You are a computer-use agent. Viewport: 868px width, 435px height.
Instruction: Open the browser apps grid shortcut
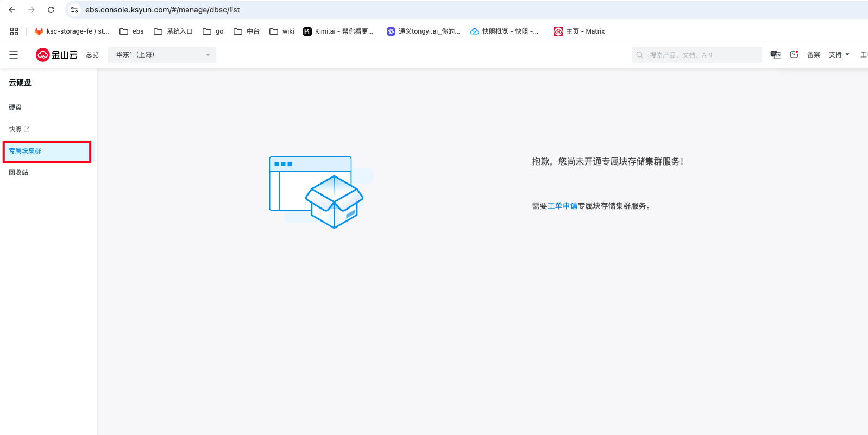pos(14,31)
